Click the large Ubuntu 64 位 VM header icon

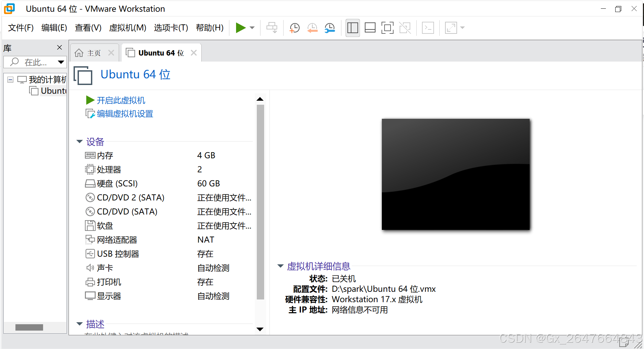coord(83,76)
